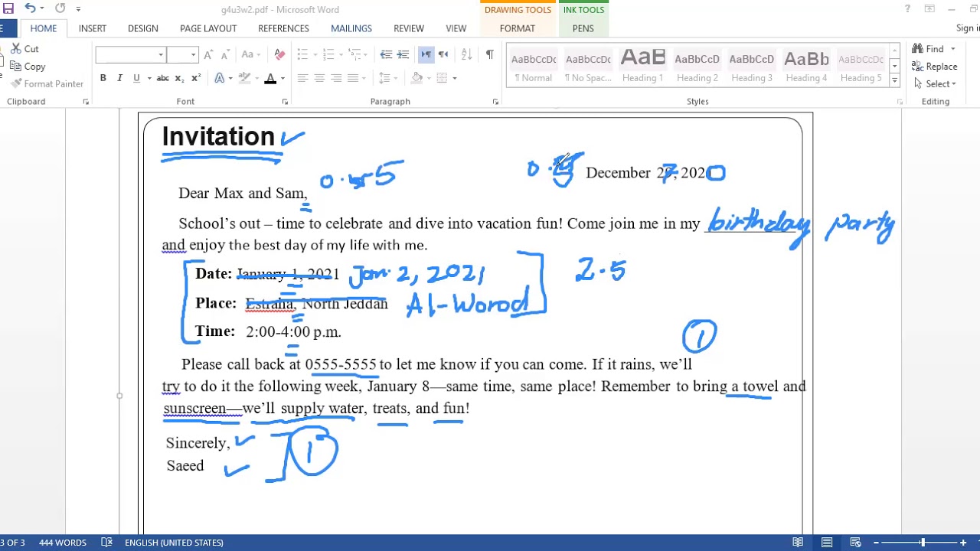Toggle show paragraph marks

pyautogui.click(x=489, y=55)
